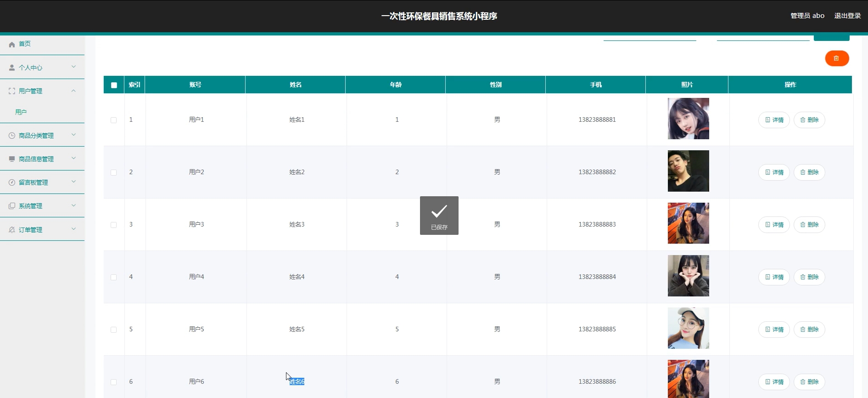
Task: Open the 用户 submenu item
Action: 21,112
